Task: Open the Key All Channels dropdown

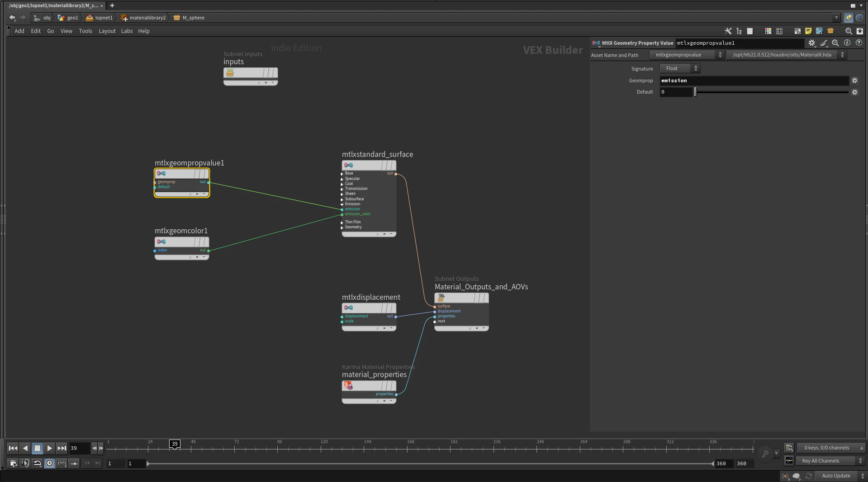Action: 830,461
